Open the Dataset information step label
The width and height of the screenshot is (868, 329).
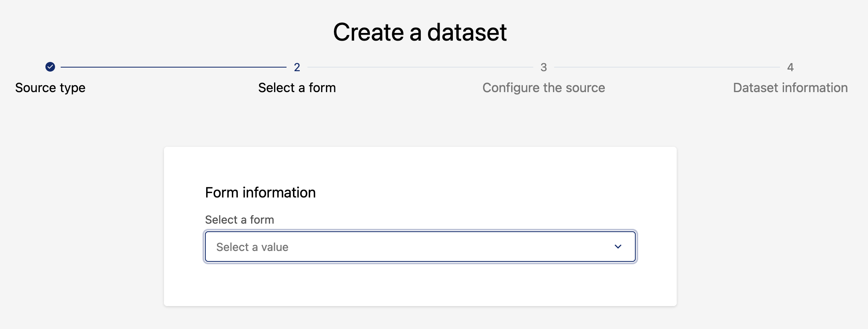790,88
